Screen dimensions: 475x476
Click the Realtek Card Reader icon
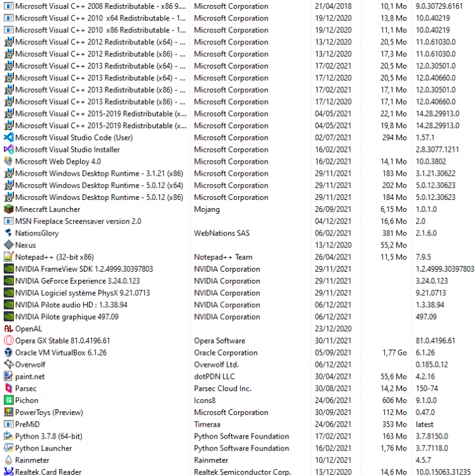(x=8, y=472)
